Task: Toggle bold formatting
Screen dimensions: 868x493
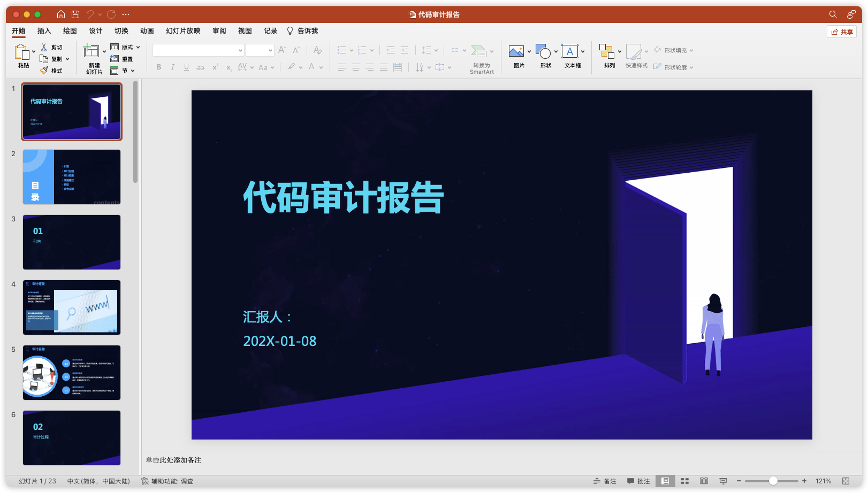Action: point(158,67)
